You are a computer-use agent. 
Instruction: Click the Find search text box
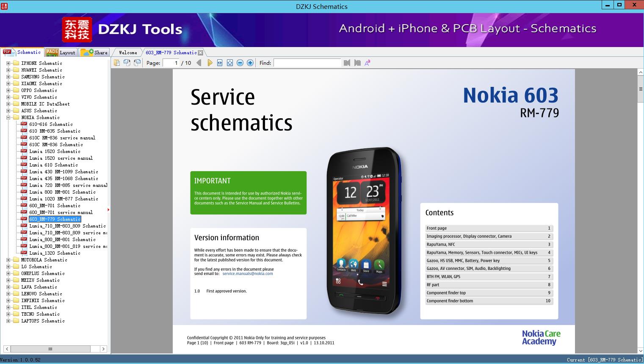pos(307,63)
